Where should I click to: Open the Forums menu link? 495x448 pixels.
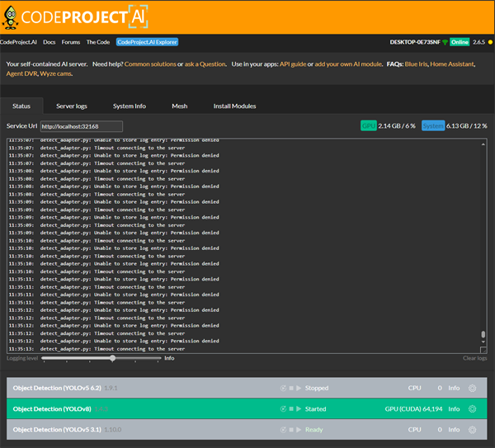pos(71,42)
